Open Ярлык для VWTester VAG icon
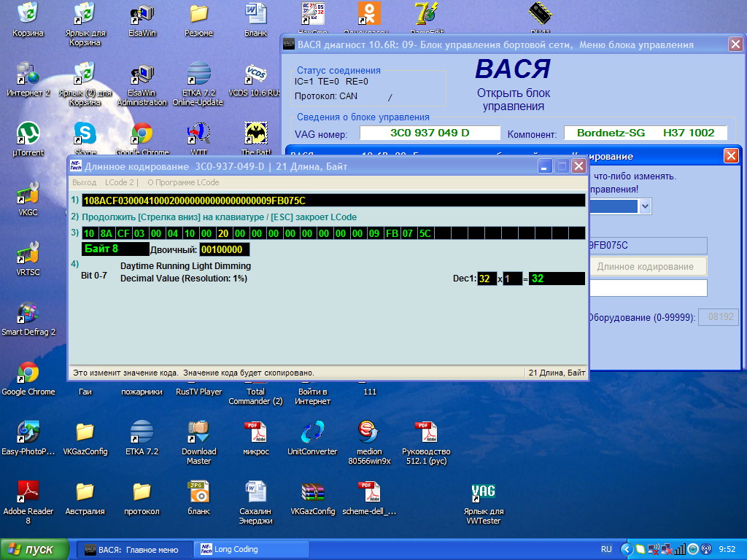 click(483, 494)
